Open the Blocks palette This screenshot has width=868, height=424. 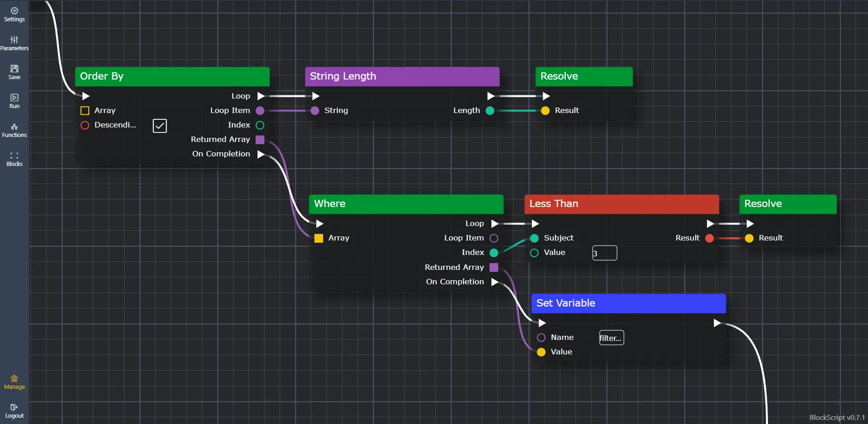[14, 159]
